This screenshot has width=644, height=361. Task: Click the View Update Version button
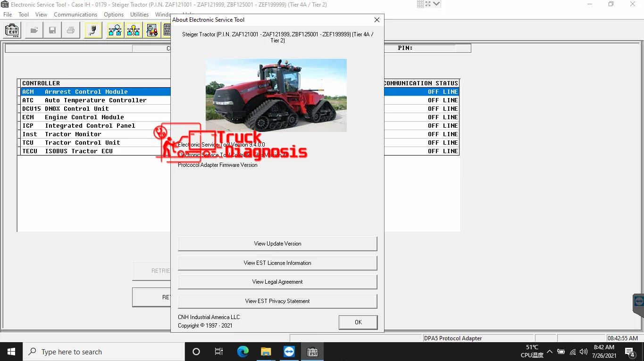click(277, 244)
